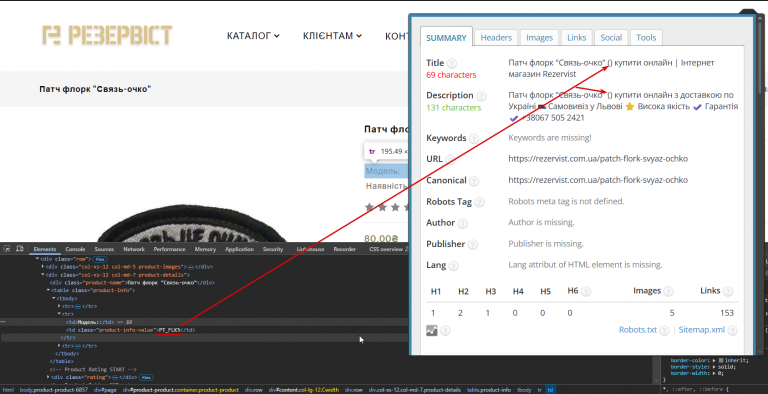Open the Memory tab in DevTools
768x394 pixels.
coord(205,249)
